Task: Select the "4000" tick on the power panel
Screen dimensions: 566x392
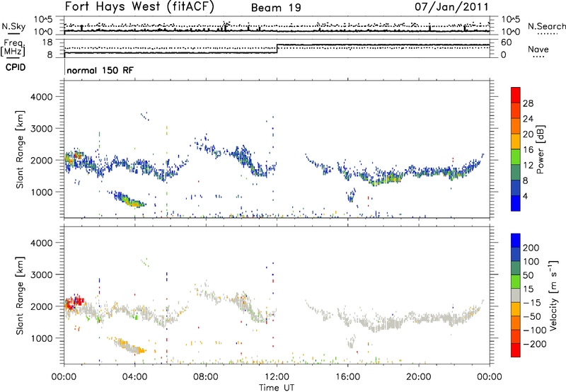Action: point(41,97)
